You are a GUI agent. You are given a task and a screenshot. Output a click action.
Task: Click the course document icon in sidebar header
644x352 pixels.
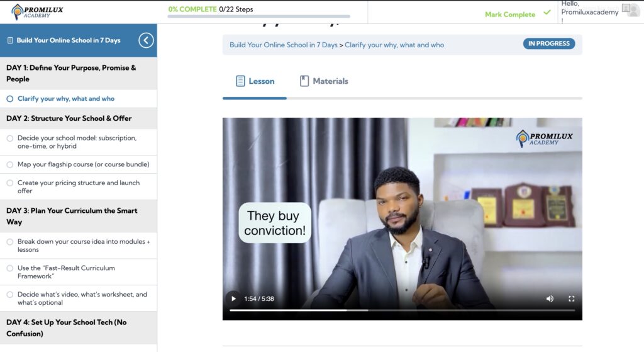click(x=10, y=40)
